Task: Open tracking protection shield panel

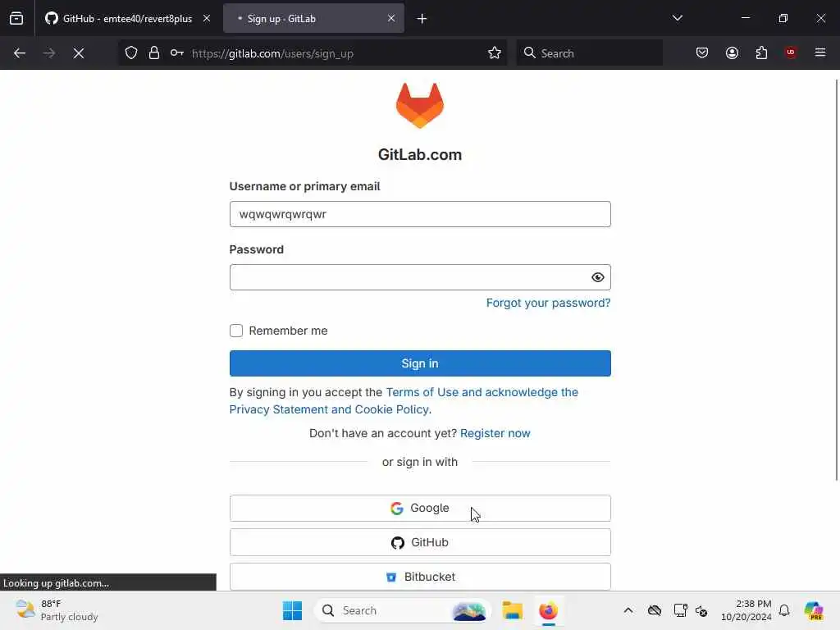Action: [131, 53]
